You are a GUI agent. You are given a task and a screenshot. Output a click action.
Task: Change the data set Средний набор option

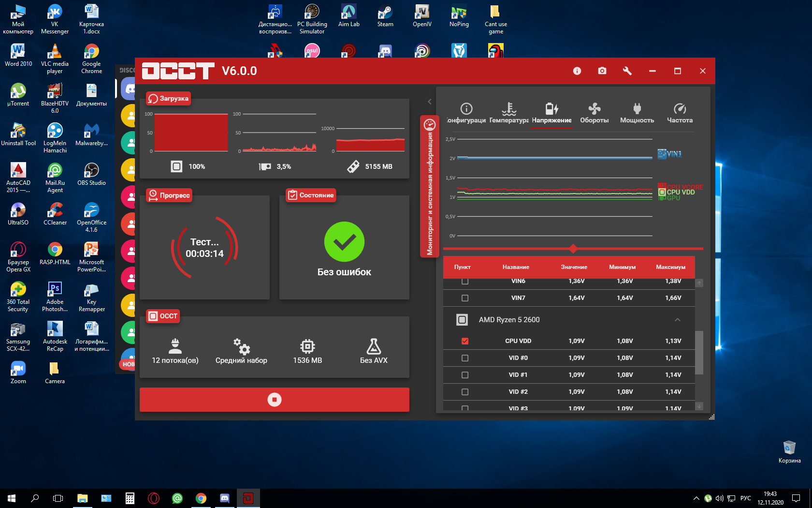coord(241,352)
